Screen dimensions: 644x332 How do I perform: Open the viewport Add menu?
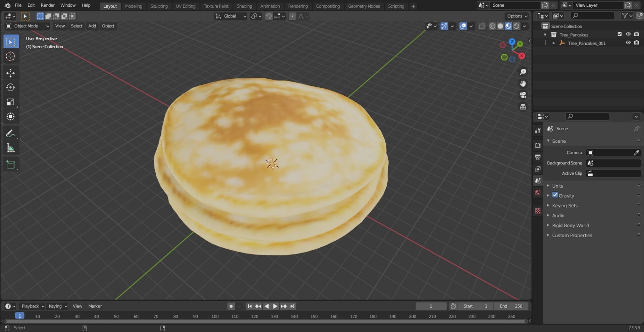pyautogui.click(x=92, y=26)
